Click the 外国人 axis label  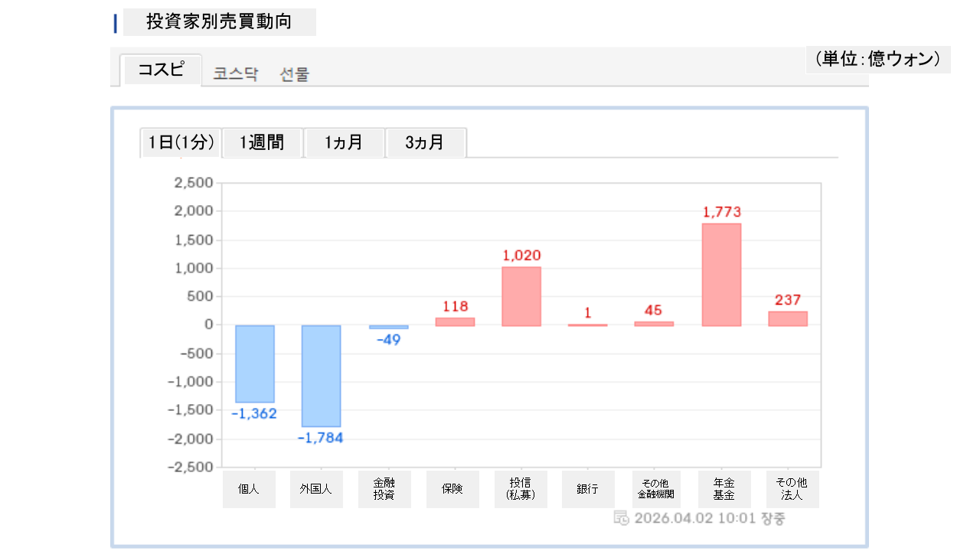[x=316, y=489]
